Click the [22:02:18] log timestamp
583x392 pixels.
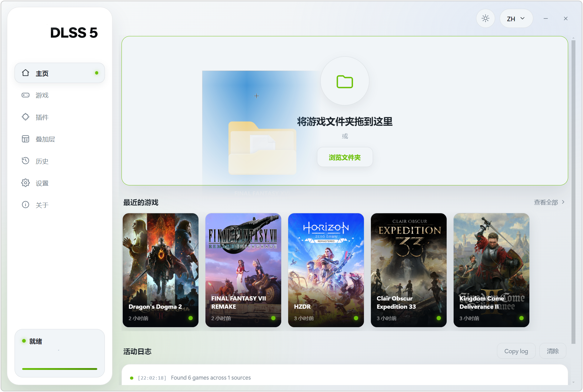tap(152, 378)
